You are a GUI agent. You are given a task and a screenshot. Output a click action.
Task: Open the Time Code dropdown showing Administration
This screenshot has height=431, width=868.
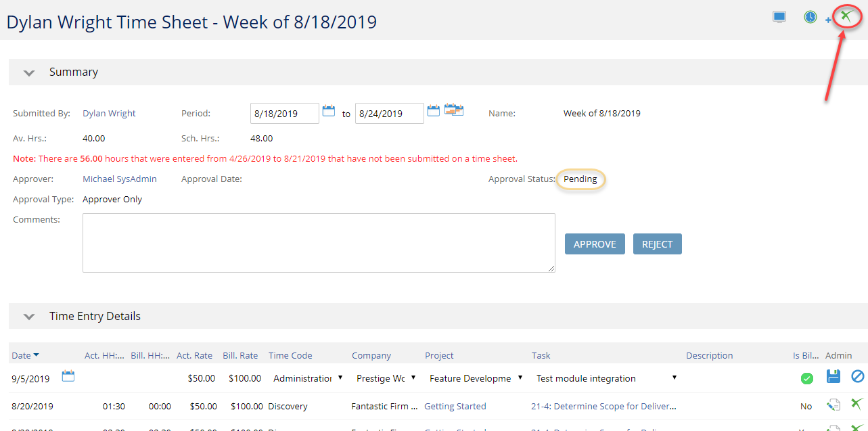point(307,378)
